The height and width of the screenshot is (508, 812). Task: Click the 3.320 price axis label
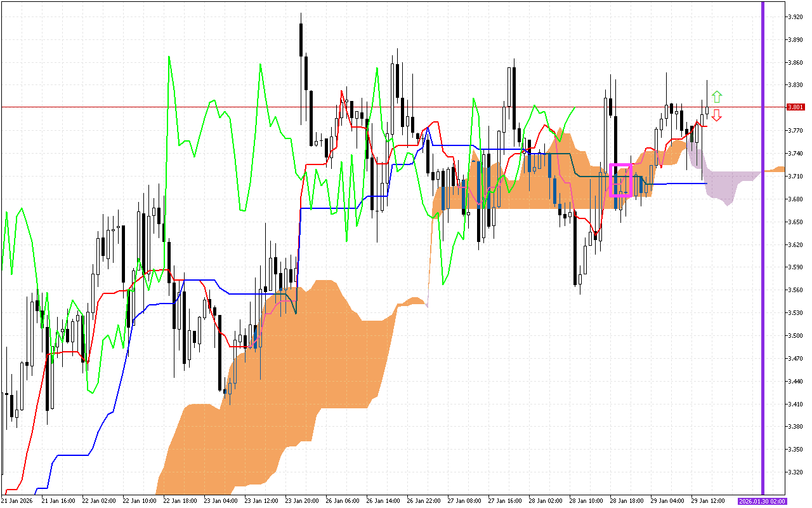(x=795, y=472)
